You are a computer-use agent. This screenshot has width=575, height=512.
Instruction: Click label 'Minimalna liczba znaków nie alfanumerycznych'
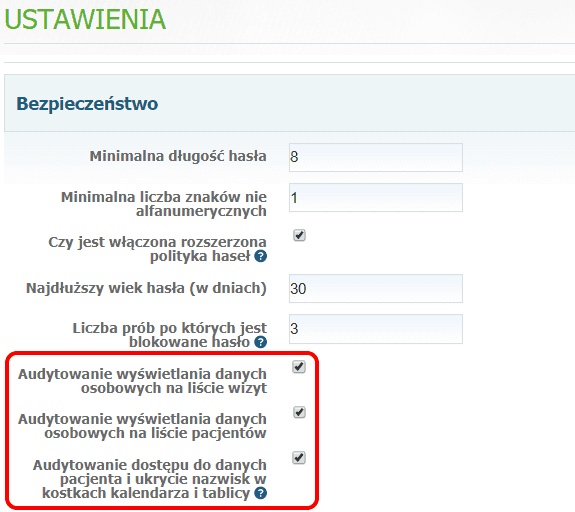point(164,204)
